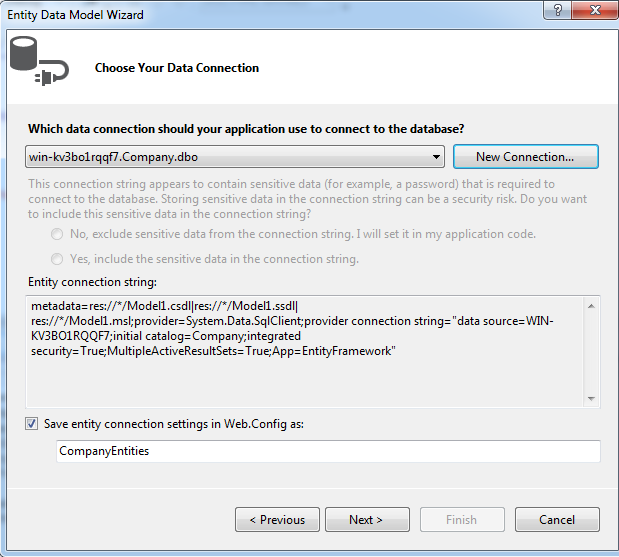Click the CompanyEntities name field
The height and width of the screenshot is (557, 619).
tap(328, 451)
